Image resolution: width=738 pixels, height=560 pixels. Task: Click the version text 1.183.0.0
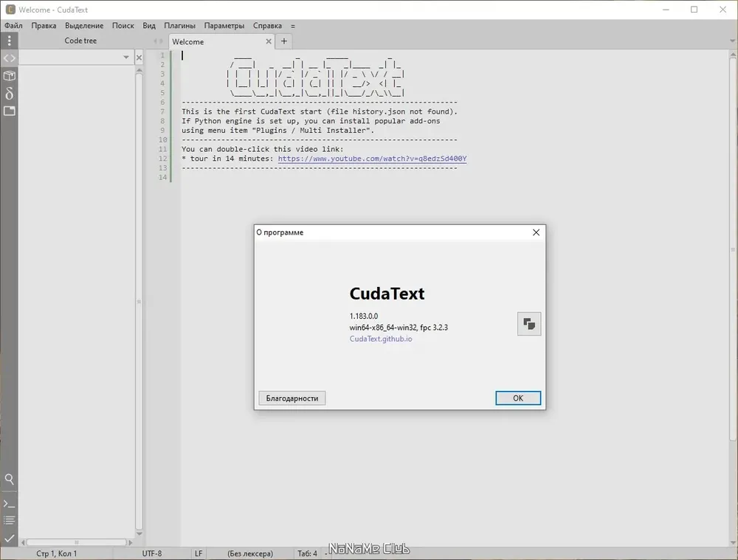364,317
